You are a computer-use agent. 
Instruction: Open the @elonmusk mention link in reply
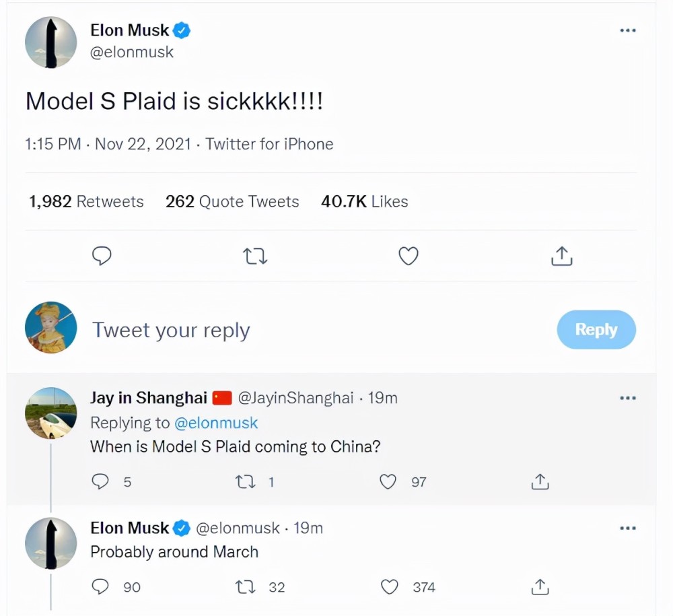point(216,423)
